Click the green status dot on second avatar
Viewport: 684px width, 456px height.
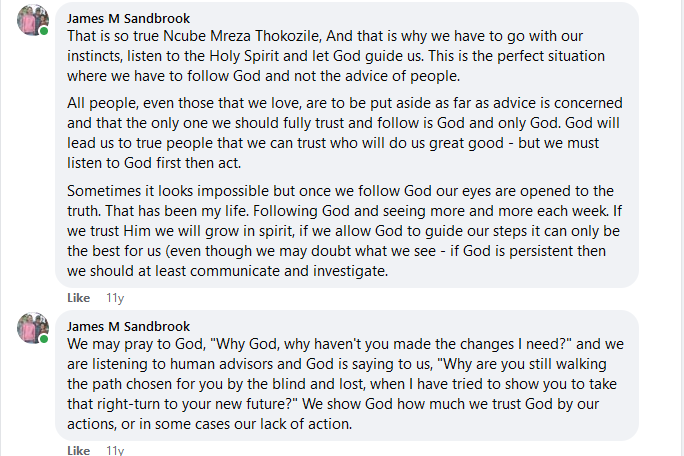(x=45, y=340)
